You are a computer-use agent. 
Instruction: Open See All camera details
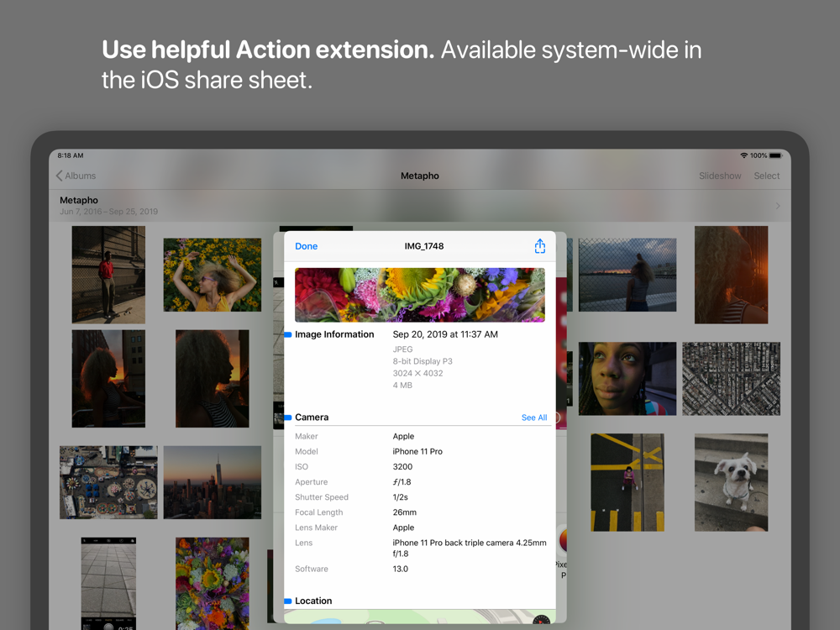(x=534, y=417)
